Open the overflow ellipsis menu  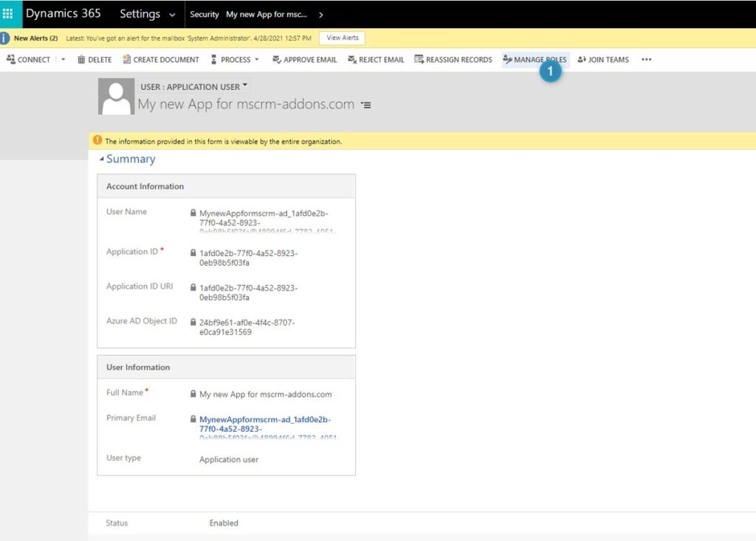pos(646,59)
